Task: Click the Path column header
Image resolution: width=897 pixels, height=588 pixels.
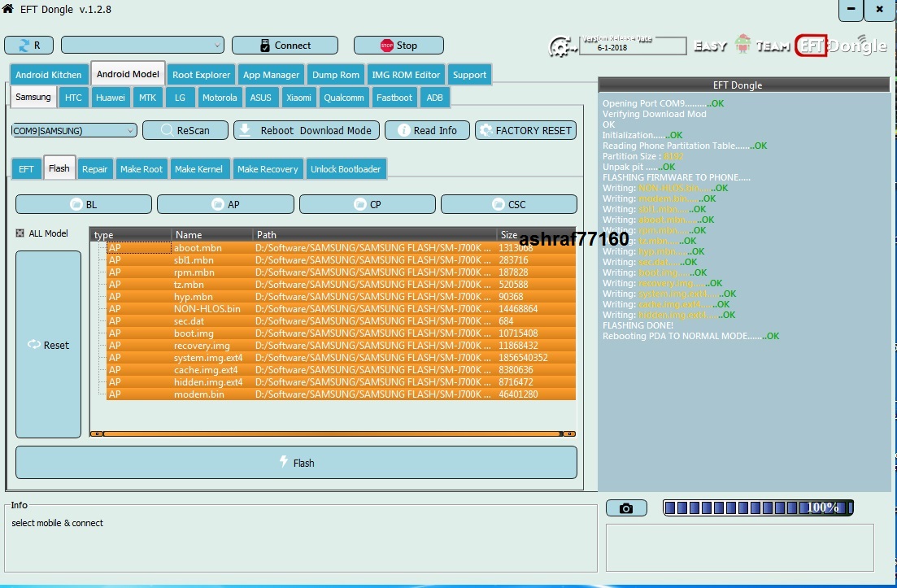Action: coord(374,234)
